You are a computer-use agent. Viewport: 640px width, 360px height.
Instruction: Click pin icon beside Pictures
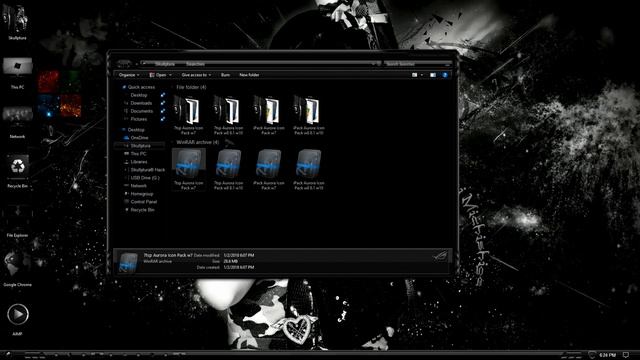[x=162, y=119]
